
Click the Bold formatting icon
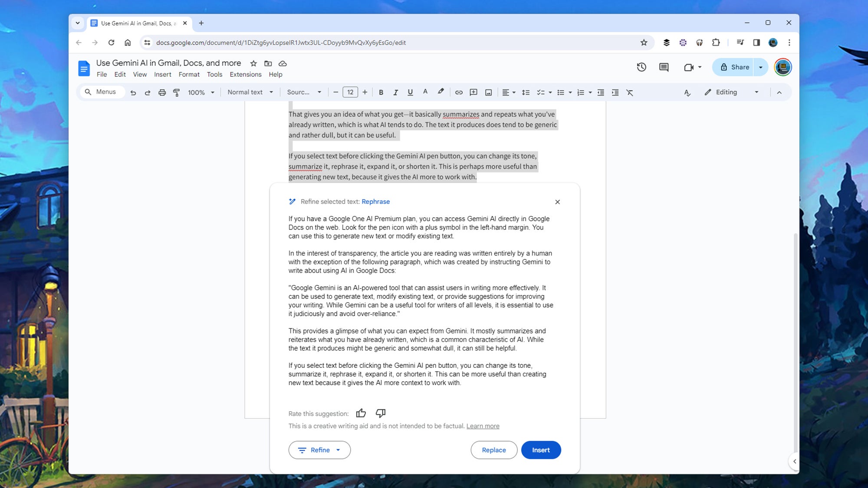tap(381, 92)
